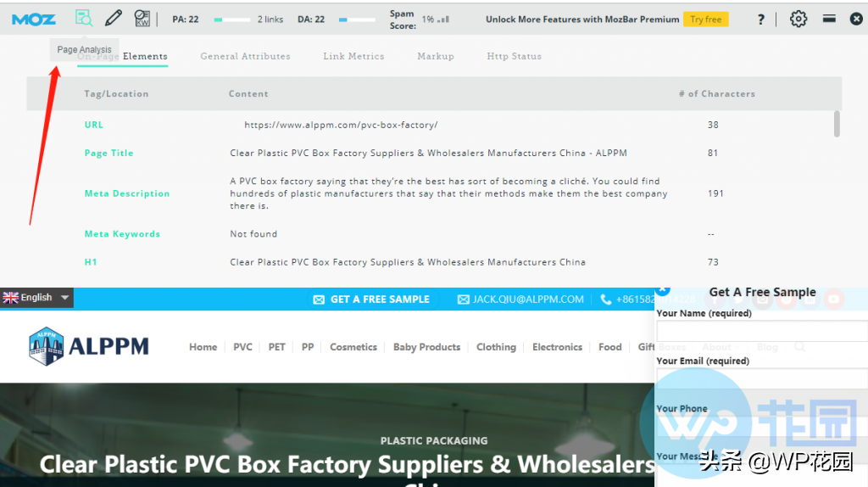The height and width of the screenshot is (487, 868).
Task: Click the Your Email input field
Action: [x=762, y=379]
